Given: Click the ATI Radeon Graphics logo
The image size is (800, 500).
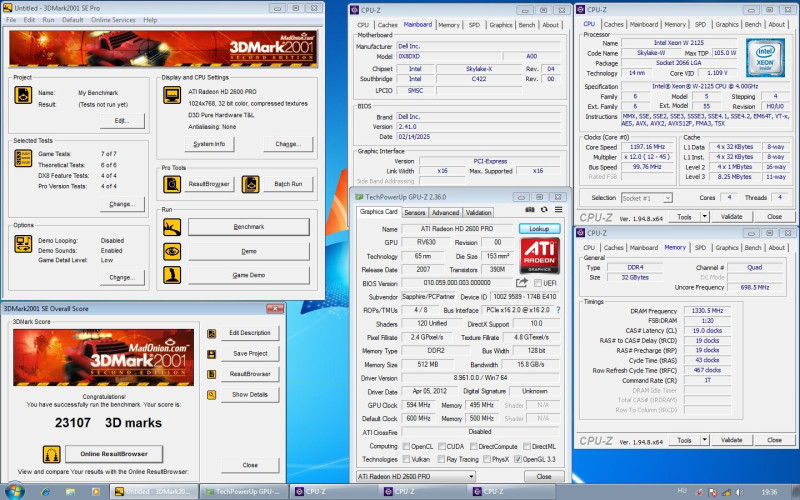Looking at the screenshot, I should click(x=540, y=255).
